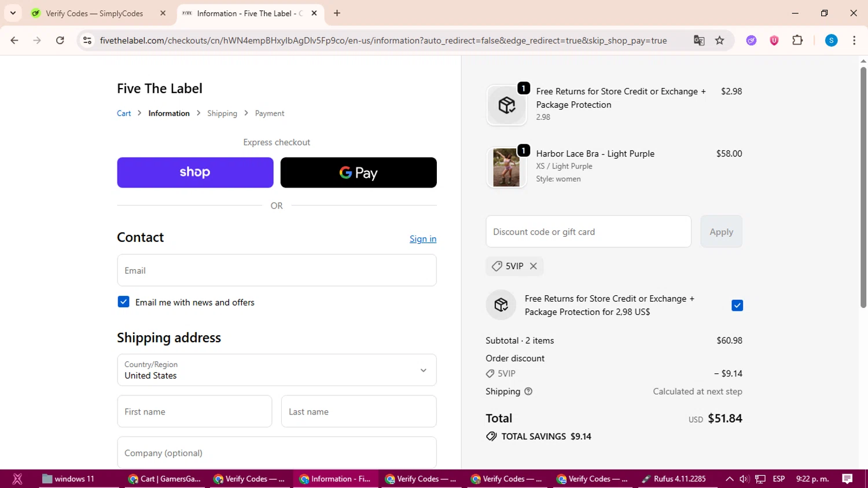The height and width of the screenshot is (488, 868).
Task: Click the Harbor Lace Bra product thumbnail
Action: (507, 167)
